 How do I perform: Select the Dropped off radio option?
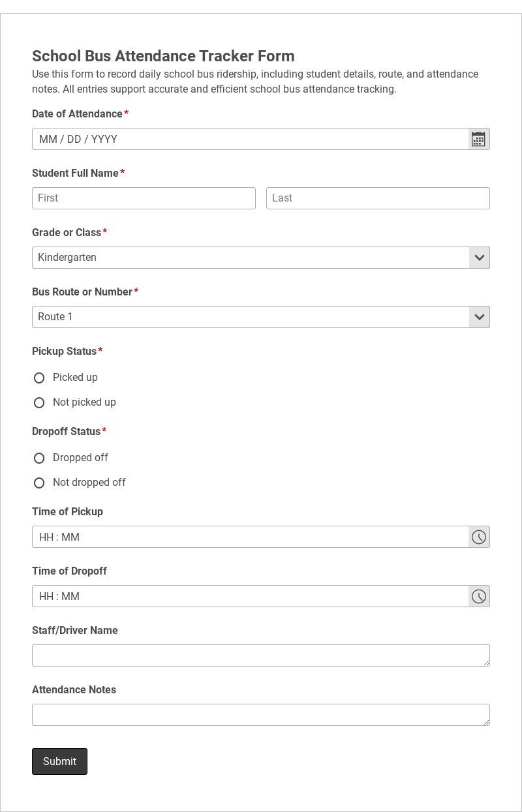39,458
